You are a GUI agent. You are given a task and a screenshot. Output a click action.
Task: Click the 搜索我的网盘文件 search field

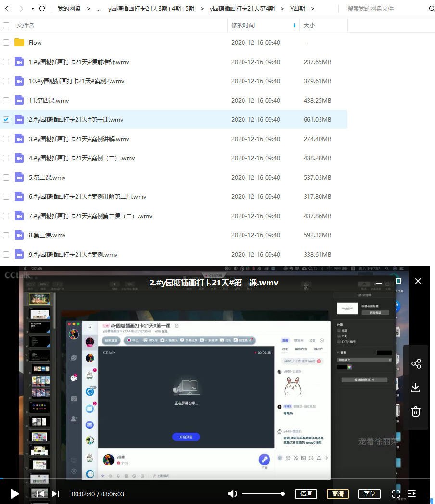point(370,9)
